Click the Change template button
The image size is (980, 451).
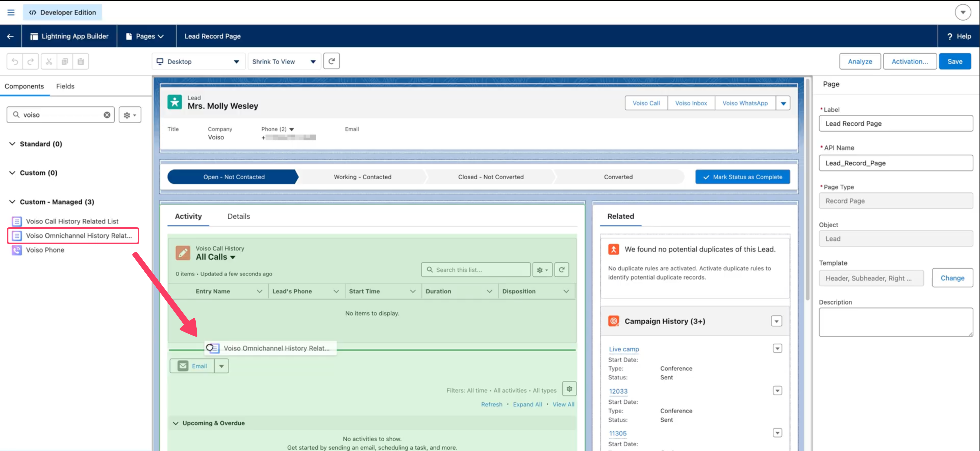(952, 278)
